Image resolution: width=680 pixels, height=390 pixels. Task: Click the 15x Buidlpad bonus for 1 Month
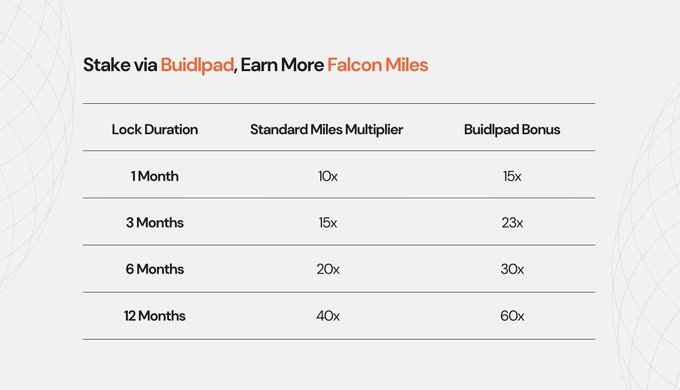point(512,176)
